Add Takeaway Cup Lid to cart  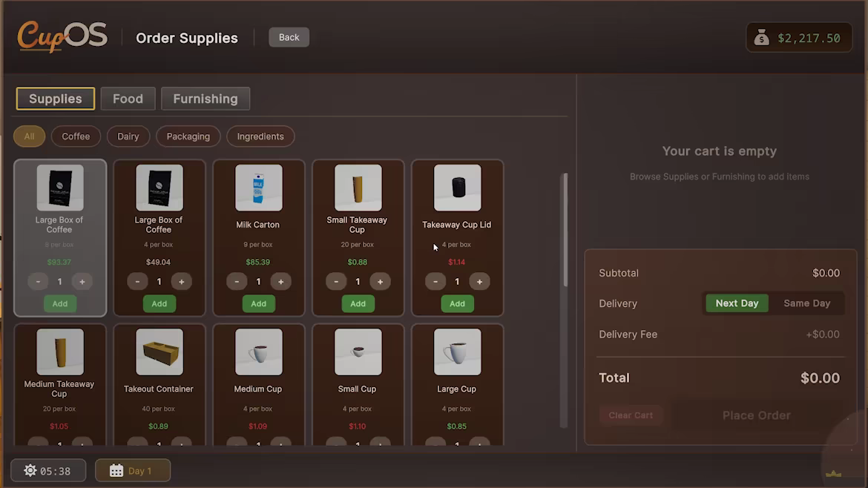[x=457, y=304]
